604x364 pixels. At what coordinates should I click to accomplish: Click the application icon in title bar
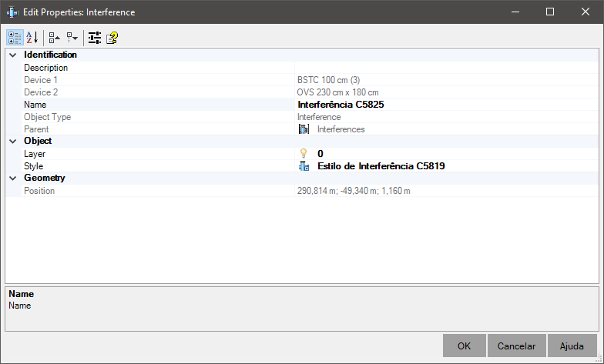(12, 12)
